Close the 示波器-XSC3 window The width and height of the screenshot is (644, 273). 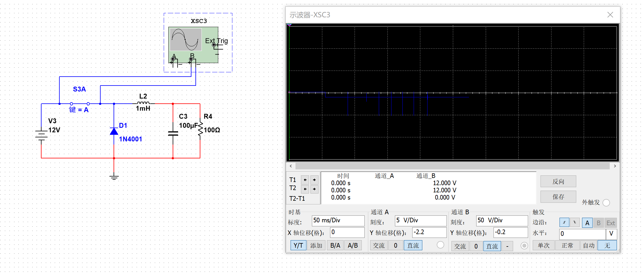(x=610, y=15)
